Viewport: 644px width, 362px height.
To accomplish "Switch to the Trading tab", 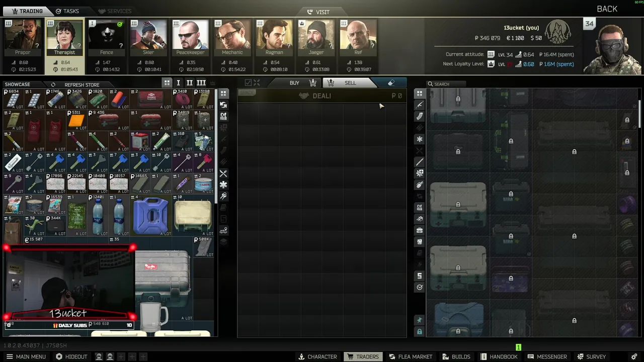I will point(27,11).
